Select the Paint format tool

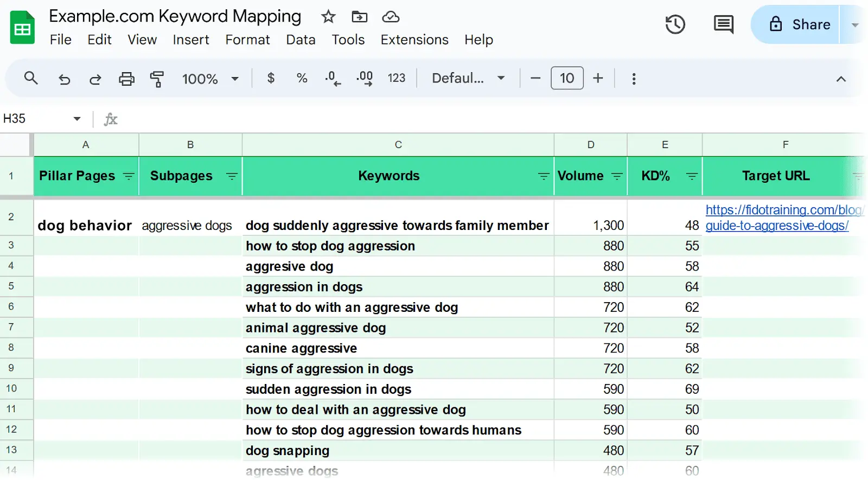(x=157, y=79)
